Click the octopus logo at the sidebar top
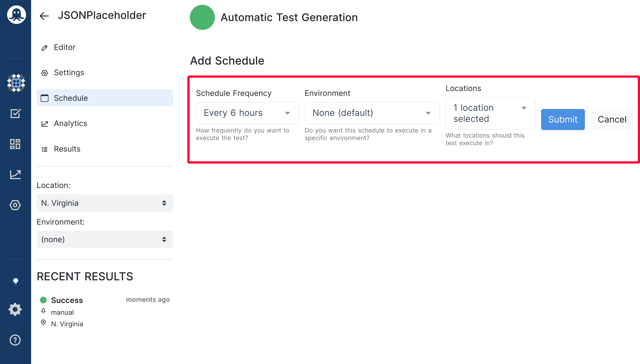The height and width of the screenshot is (364, 640). 16,15
